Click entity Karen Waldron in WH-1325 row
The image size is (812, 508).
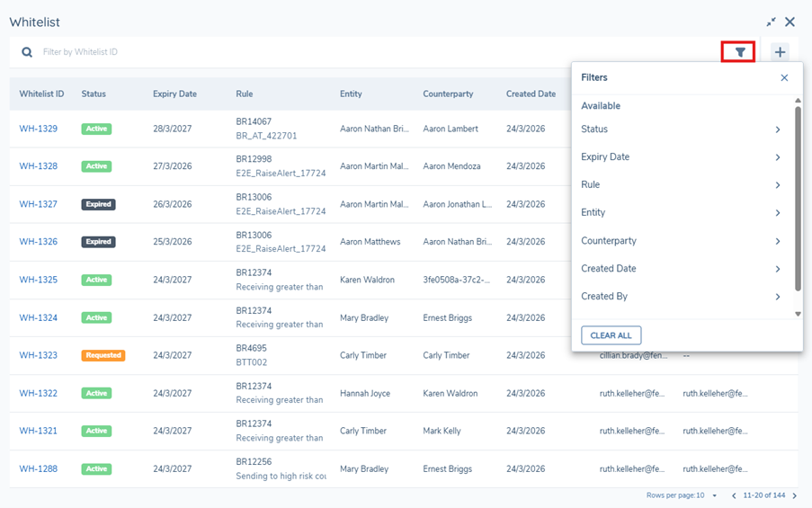tap(367, 280)
